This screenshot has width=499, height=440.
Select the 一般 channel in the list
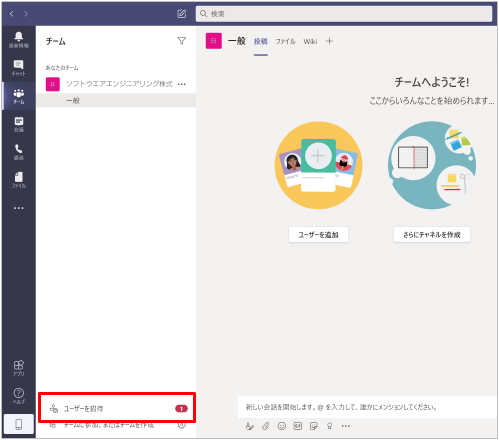click(x=116, y=101)
